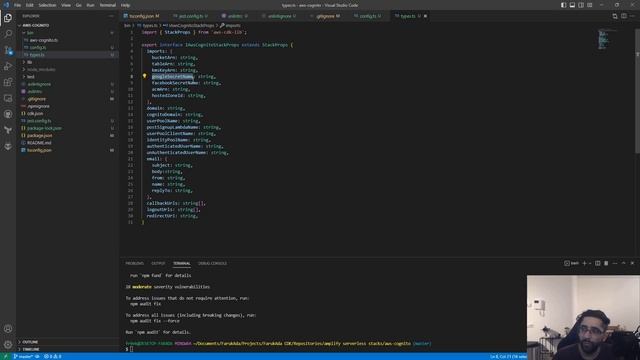Open the customize layout button

pyautogui.click(x=590, y=5)
